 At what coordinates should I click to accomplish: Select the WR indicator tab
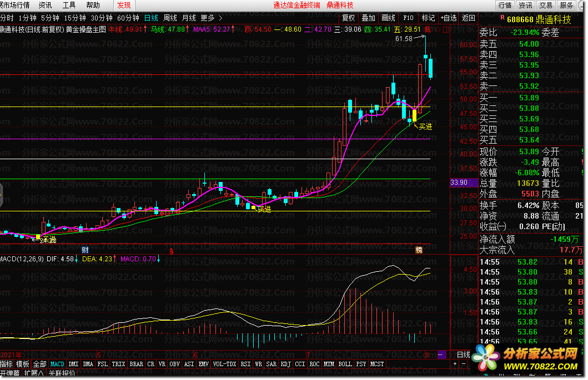[x=258, y=364]
